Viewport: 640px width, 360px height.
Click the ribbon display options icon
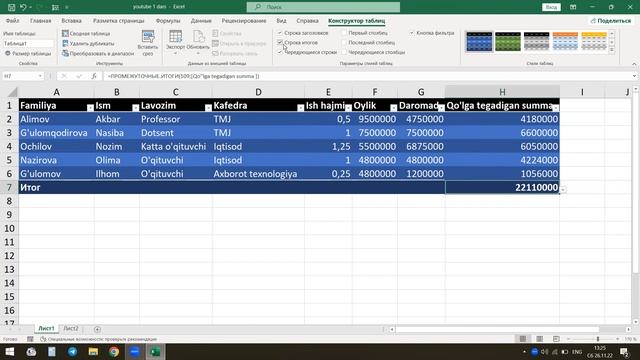coord(573,7)
